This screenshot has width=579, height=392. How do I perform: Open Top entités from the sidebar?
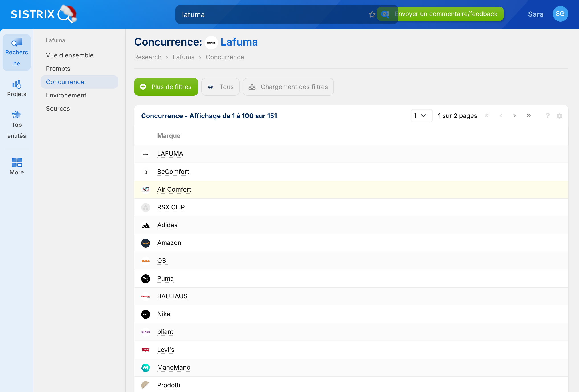pos(16,124)
